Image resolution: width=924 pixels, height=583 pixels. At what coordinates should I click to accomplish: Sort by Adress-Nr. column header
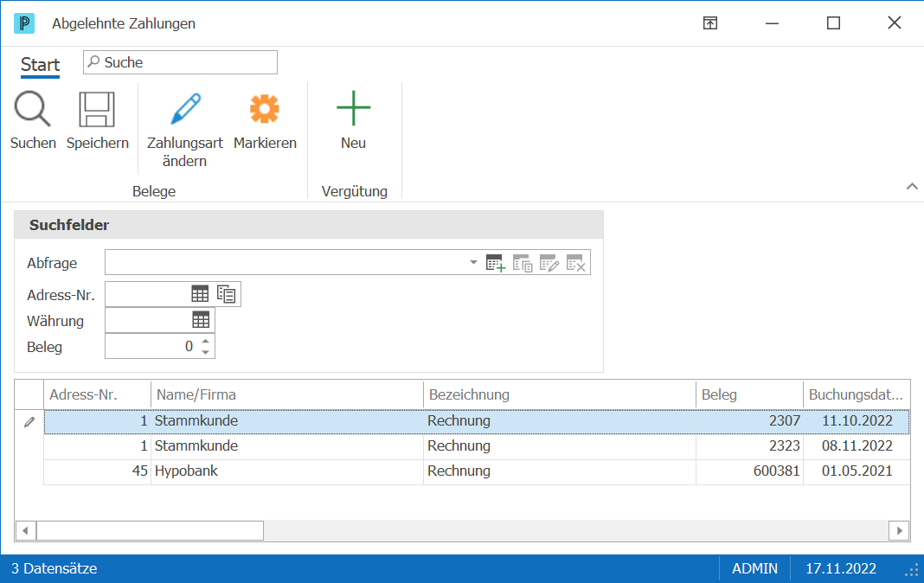tap(97, 394)
